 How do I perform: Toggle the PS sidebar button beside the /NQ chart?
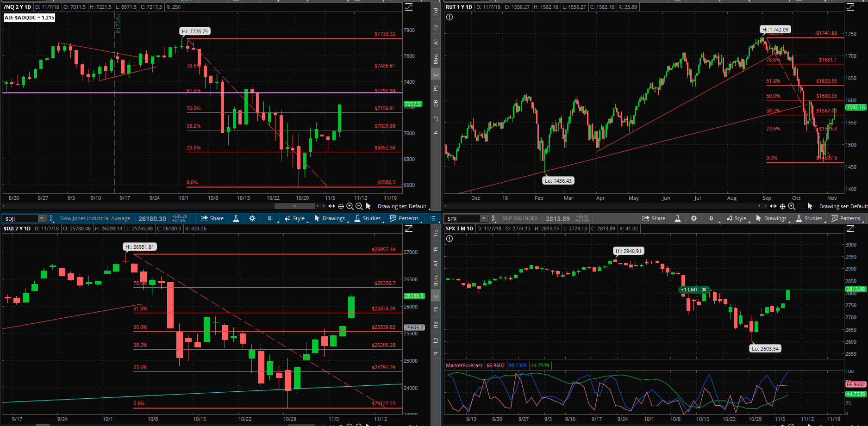pyautogui.click(x=436, y=88)
